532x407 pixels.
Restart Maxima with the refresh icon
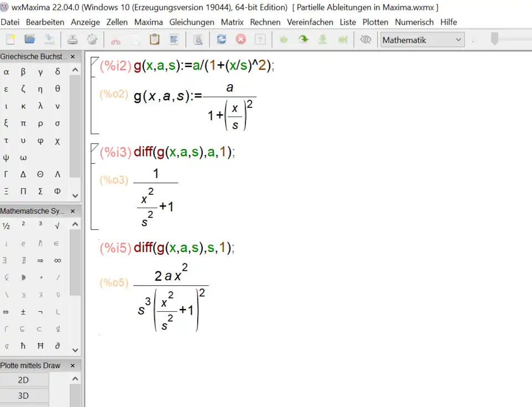[x=222, y=39]
